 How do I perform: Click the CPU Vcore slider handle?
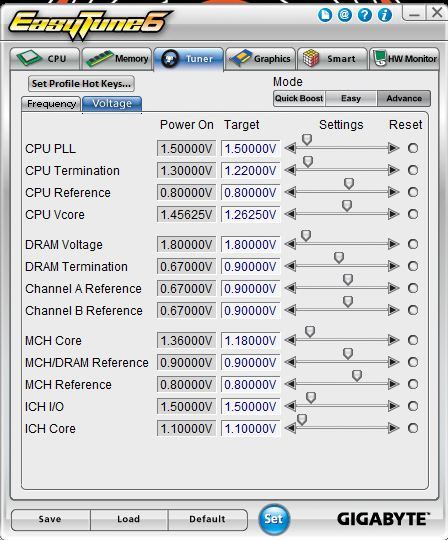tap(347, 206)
